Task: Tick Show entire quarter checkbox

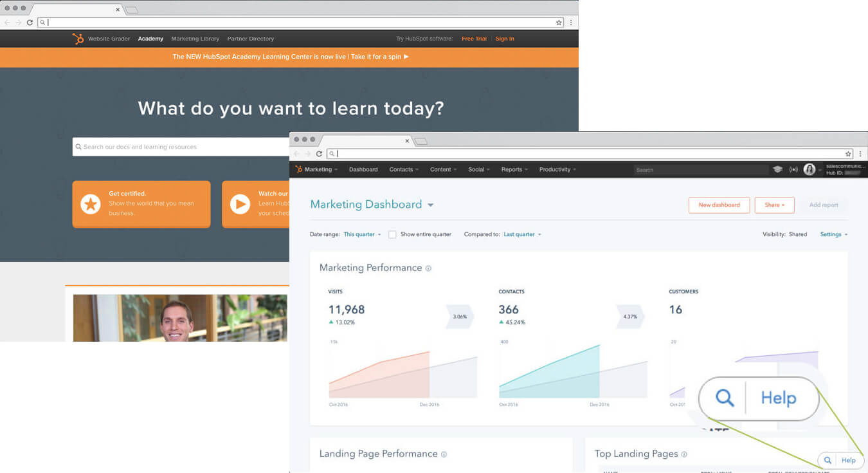Action: tap(392, 235)
